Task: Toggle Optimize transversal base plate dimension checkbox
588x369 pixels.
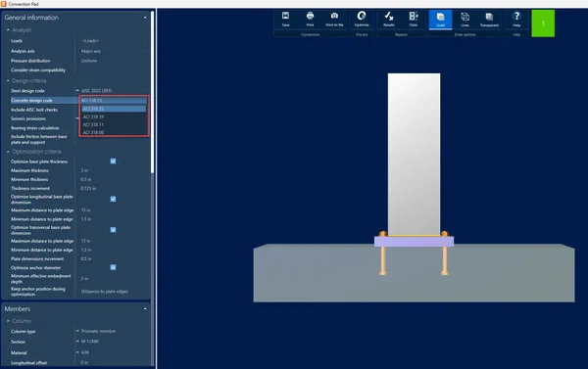Action: click(x=113, y=230)
